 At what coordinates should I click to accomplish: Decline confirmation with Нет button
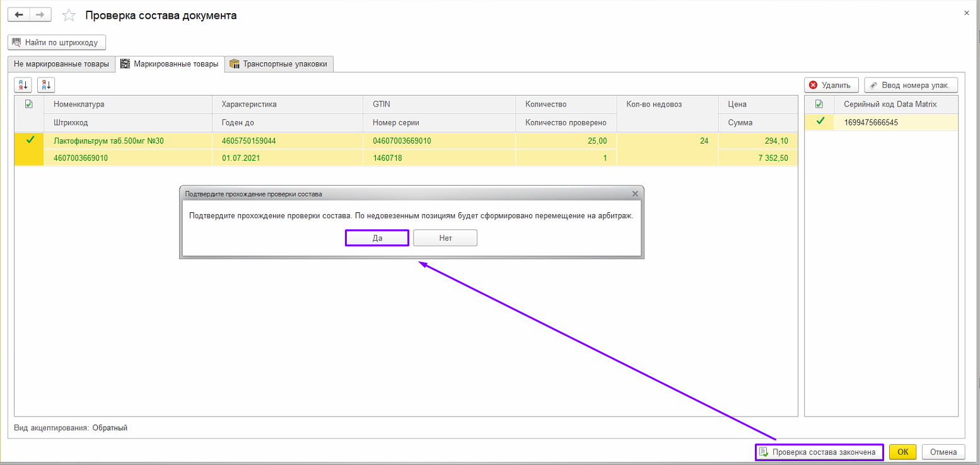pyautogui.click(x=445, y=238)
